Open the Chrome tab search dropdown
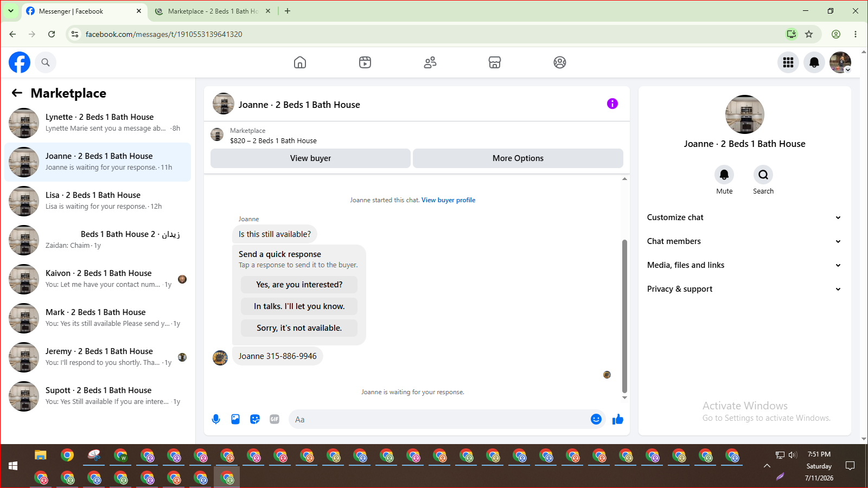Image resolution: width=868 pixels, height=488 pixels. [x=11, y=11]
